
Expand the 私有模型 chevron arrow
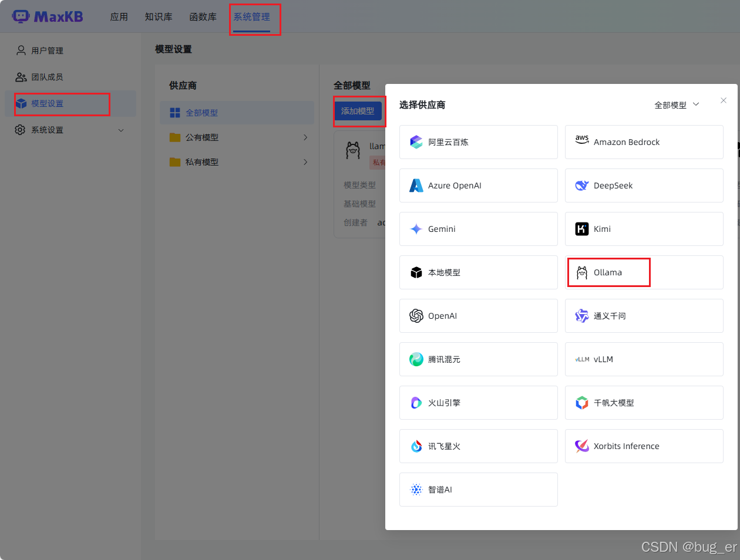click(305, 162)
